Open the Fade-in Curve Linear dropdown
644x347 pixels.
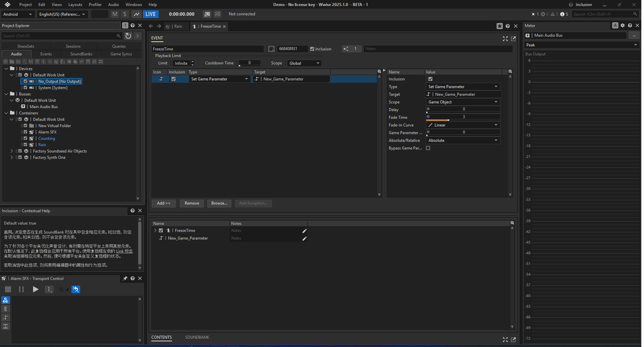coord(463,125)
